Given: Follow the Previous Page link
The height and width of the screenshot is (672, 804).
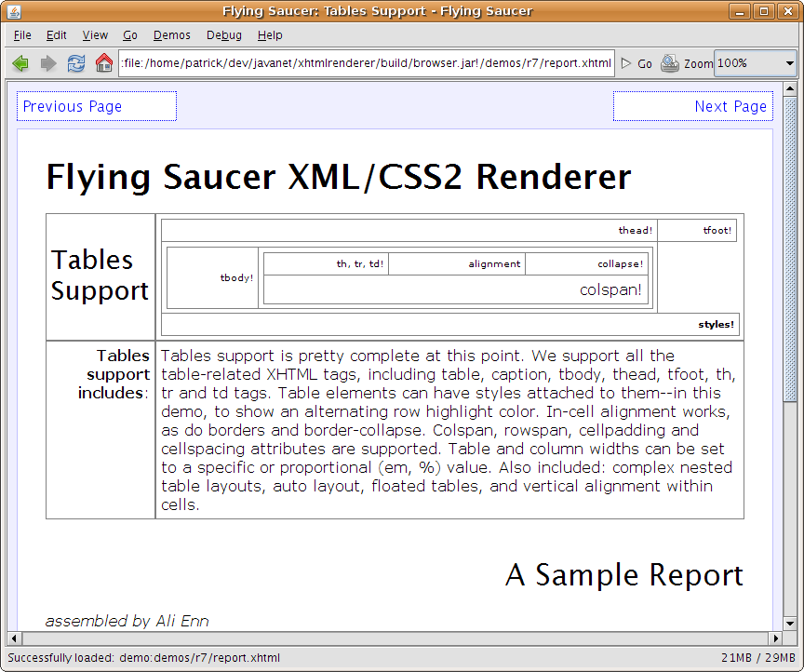Looking at the screenshot, I should [x=73, y=106].
